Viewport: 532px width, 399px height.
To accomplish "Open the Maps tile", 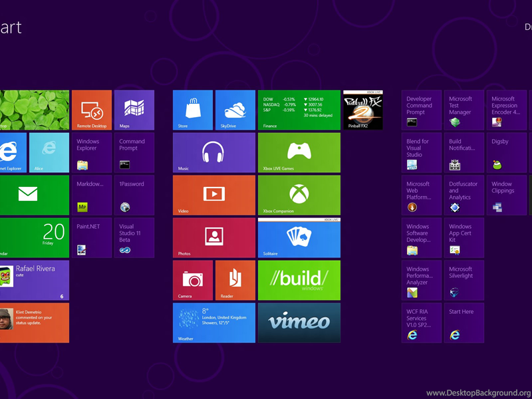I will pos(134,110).
